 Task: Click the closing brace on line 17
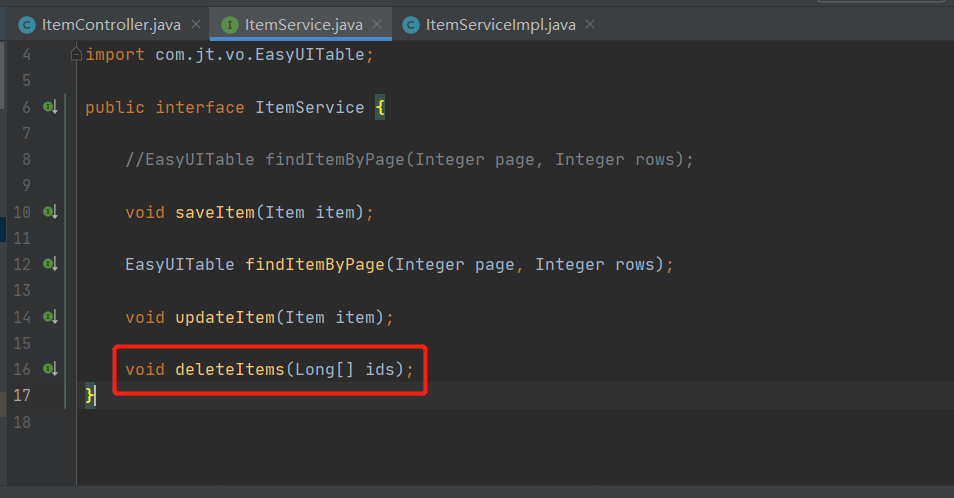pos(90,396)
